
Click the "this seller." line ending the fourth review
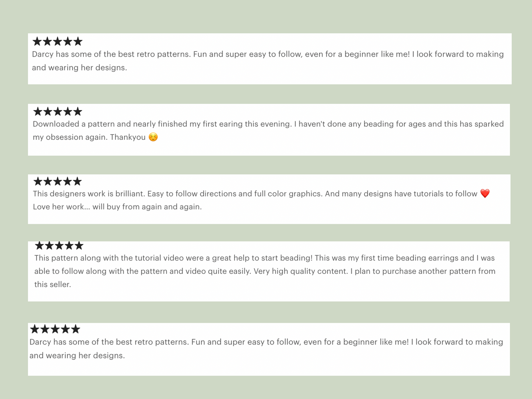click(53, 285)
